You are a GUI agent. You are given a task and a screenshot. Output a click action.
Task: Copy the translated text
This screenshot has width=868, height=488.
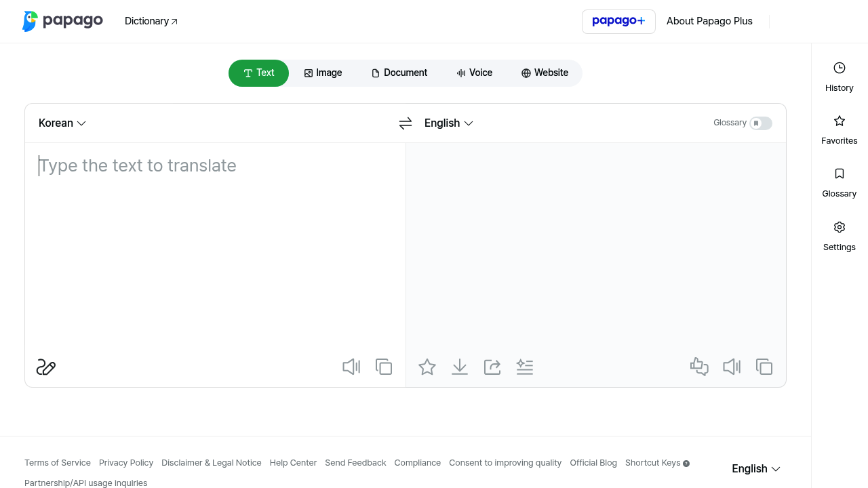[764, 367]
